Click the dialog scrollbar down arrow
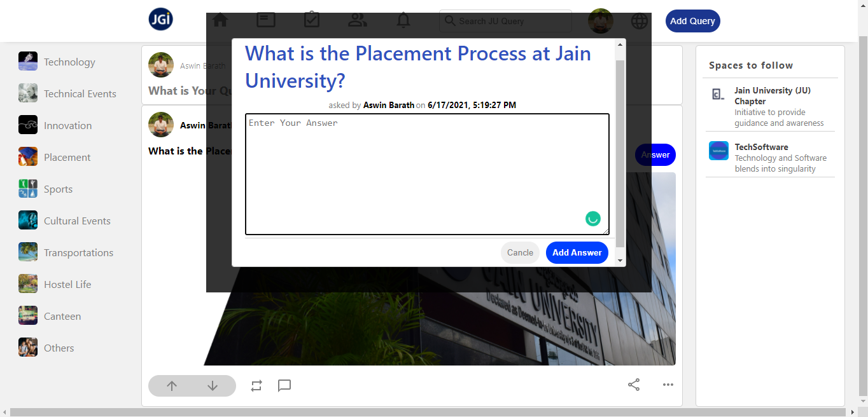Image resolution: width=868 pixels, height=417 pixels. coord(620,260)
